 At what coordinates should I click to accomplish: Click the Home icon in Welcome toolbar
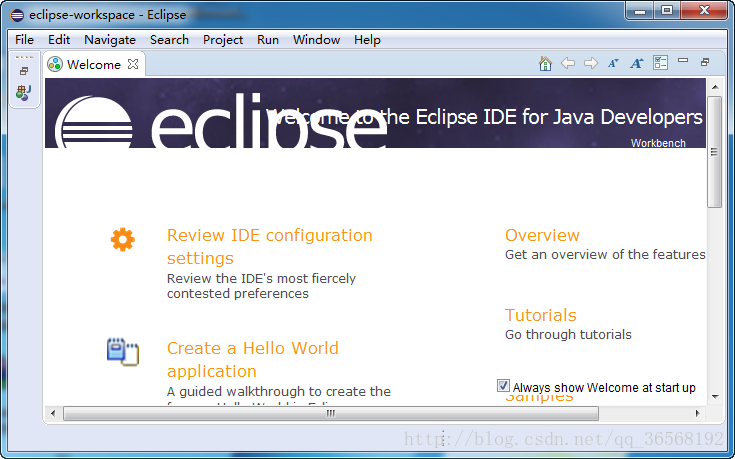point(545,63)
